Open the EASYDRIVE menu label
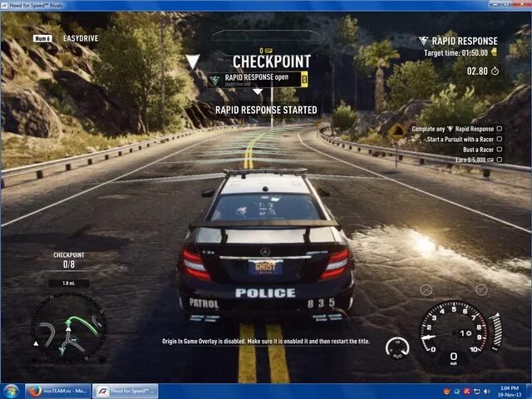Image resolution: width=532 pixels, height=399 pixels. coord(81,38)
